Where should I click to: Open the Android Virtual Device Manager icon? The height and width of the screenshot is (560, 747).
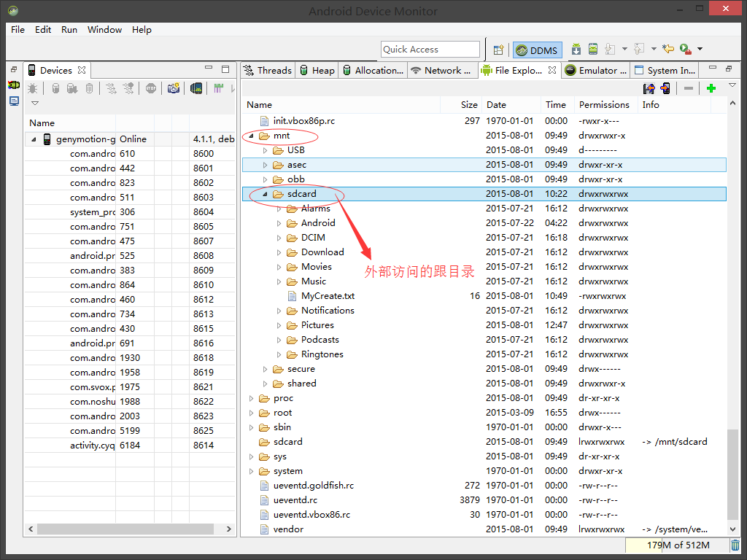593,49
